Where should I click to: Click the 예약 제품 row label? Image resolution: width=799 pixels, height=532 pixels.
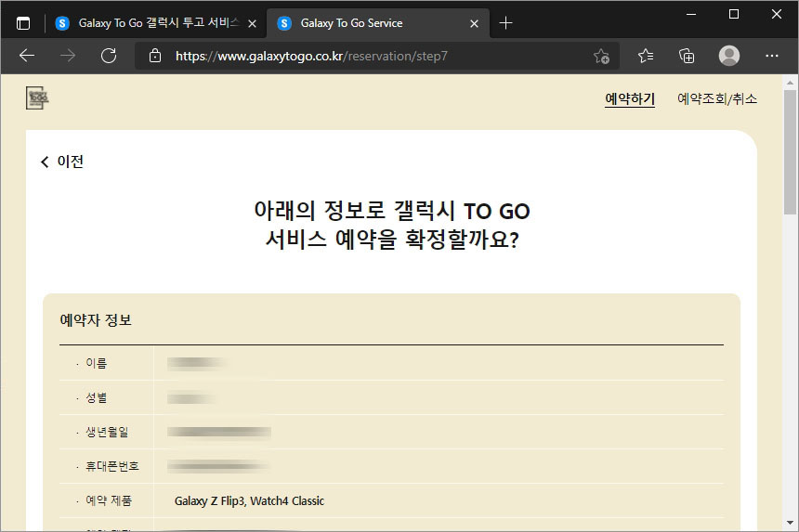[109, 501]
